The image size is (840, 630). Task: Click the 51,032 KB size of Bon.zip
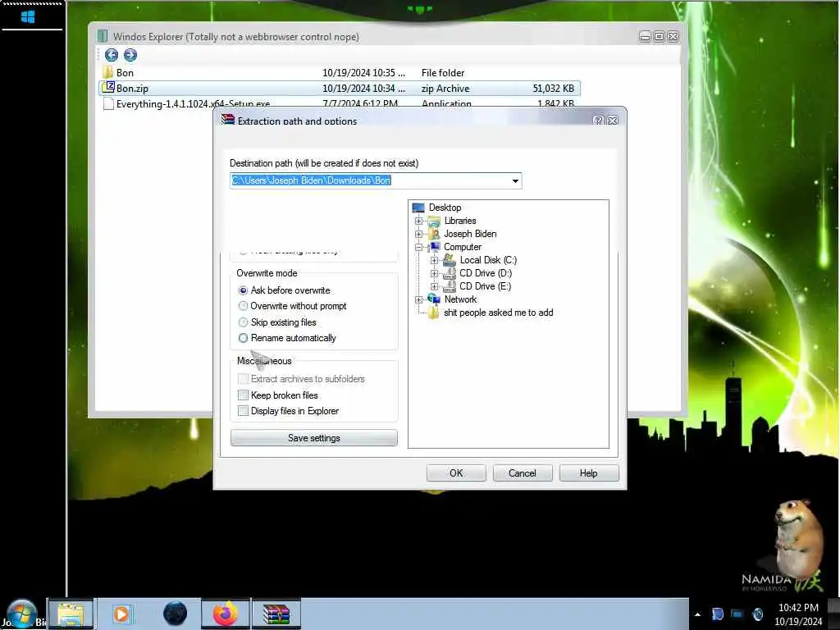554,89
